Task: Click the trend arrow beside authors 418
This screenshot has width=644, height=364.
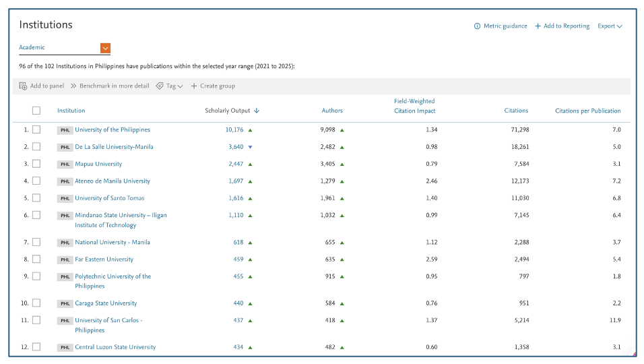Action: pos(342,321)
